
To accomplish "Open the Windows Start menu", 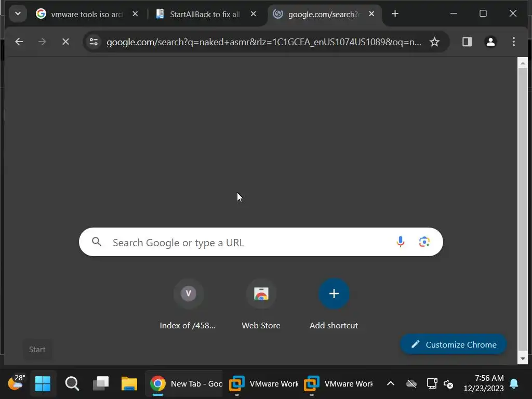I will click(43, 384).
